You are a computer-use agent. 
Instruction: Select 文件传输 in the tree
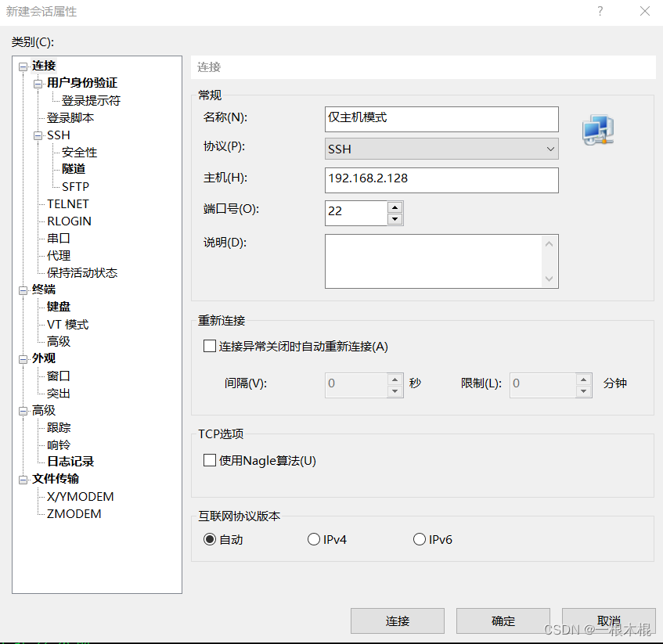(x=56, y=479)
